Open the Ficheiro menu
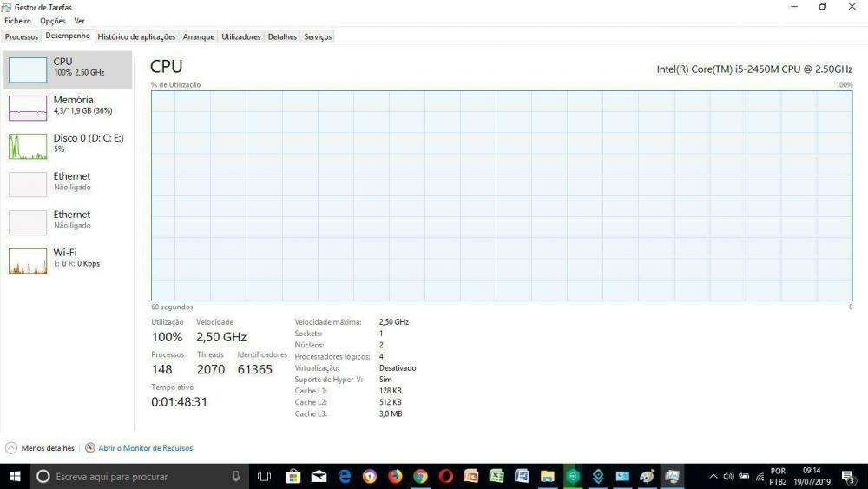868x489 pixels. [x=17, y=21]
